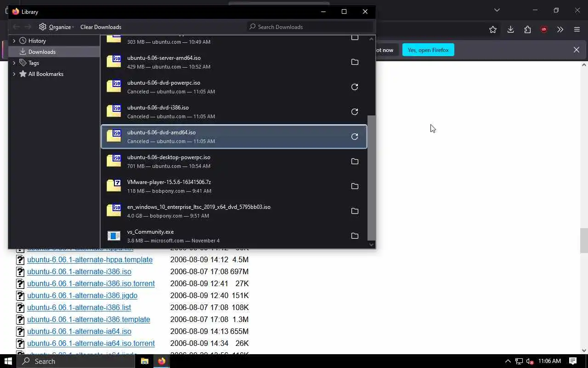Open the Firefox extensions puzzle icon
Screen dimensions: 588x368
click(x=527, y=29)
